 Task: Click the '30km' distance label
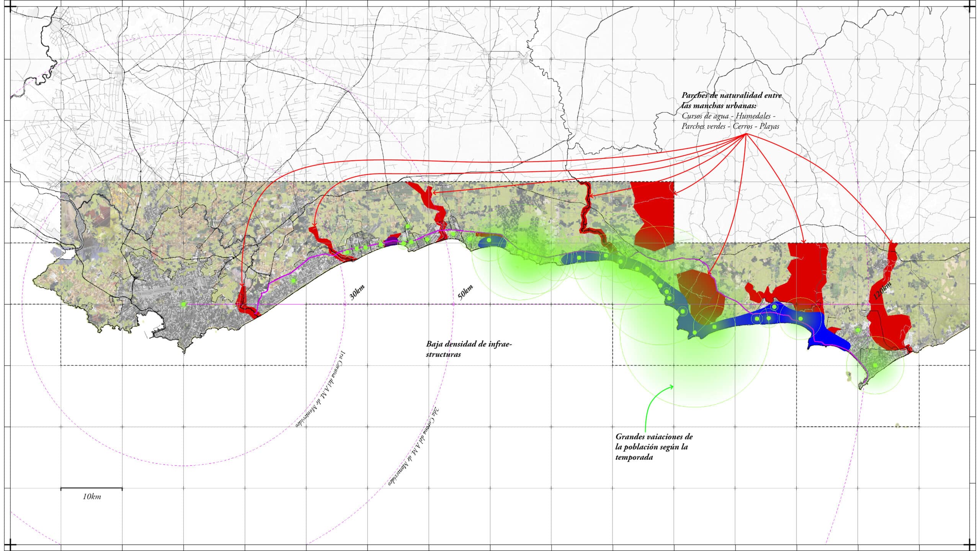pyautogui.click(x=357, y=292)
